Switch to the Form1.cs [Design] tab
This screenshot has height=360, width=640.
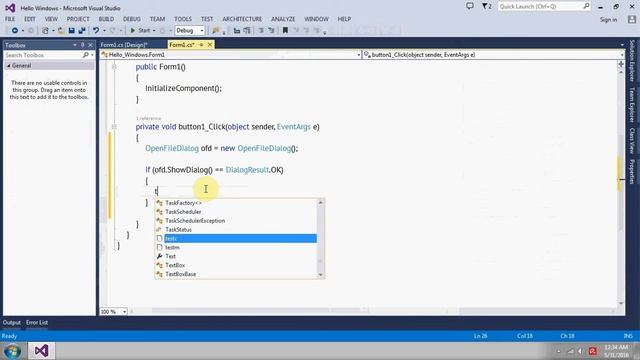pyautogui.click(x=124, y=45)
